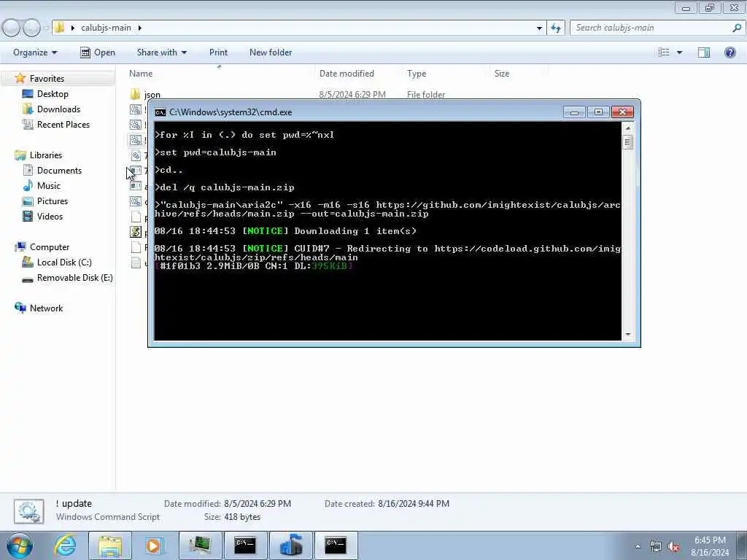Select Libraries in the navigation pane

click(46, 155)
